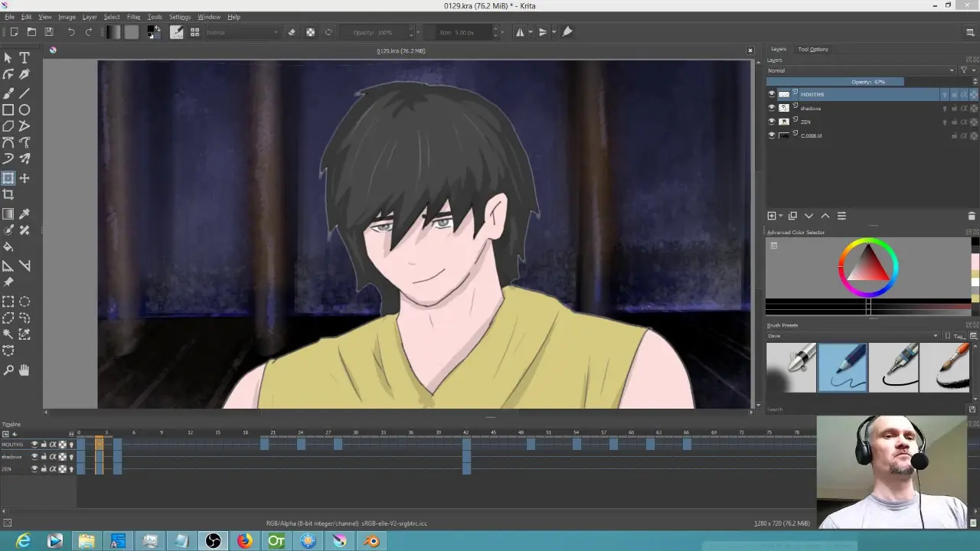980x551 pixels.
Task: Open the brush preset chooser in toolbar
Action: tap(194, 32)
